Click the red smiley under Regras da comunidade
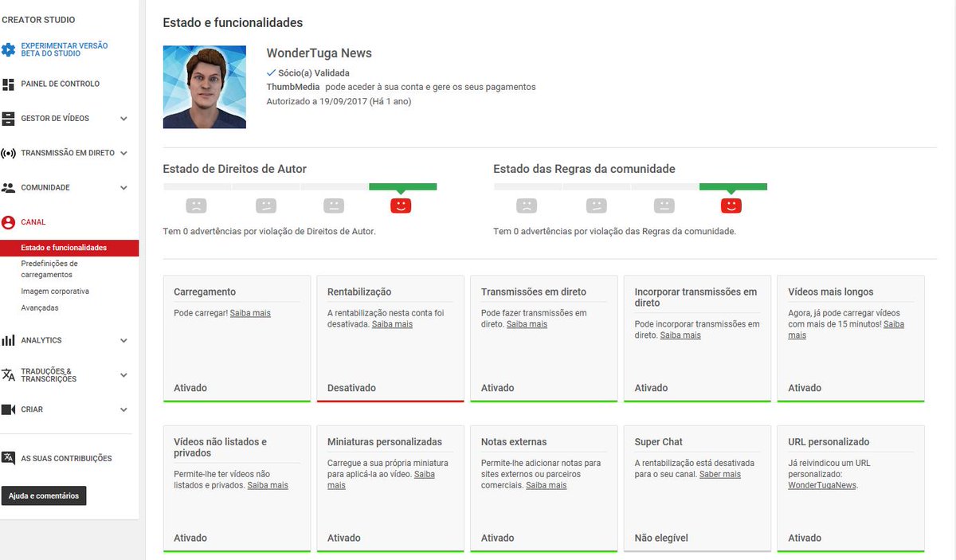 coord(731,206)
